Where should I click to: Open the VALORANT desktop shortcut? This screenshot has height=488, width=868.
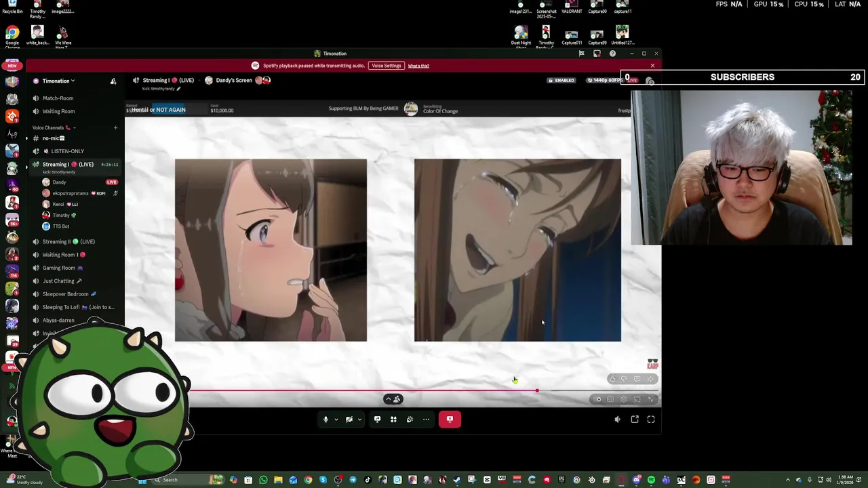coord(572,7)
